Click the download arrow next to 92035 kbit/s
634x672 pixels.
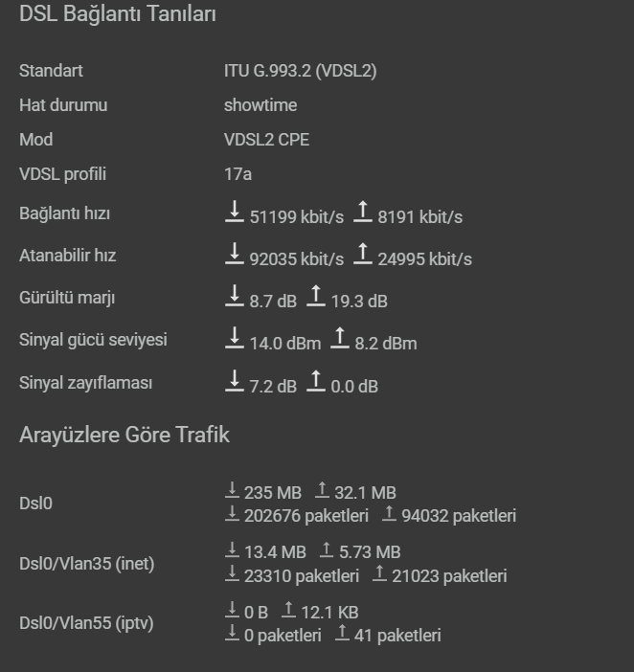pos(234,255)
